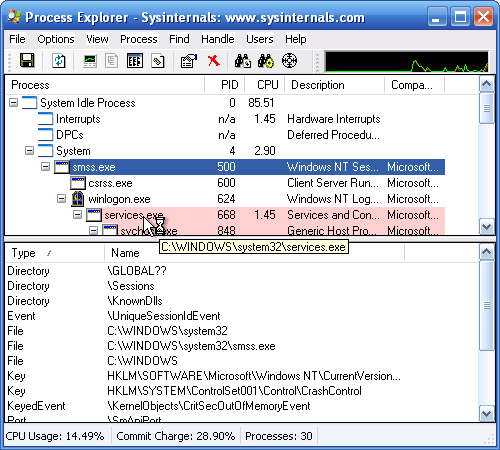Click the System Idle Process icon
Image resolution: width=500 pixels, height=450 pixels.
click(29, 103)
